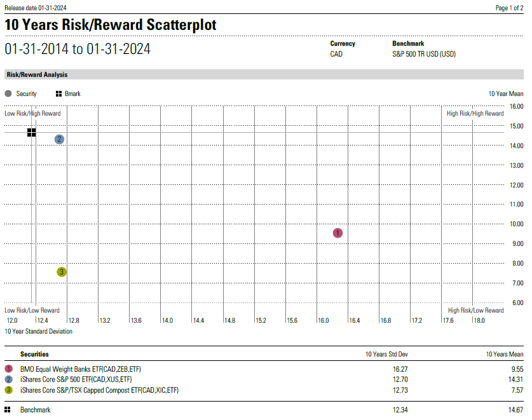
Task: Click the blue number 2 marker in Securities table
Action: pos(8,379)
